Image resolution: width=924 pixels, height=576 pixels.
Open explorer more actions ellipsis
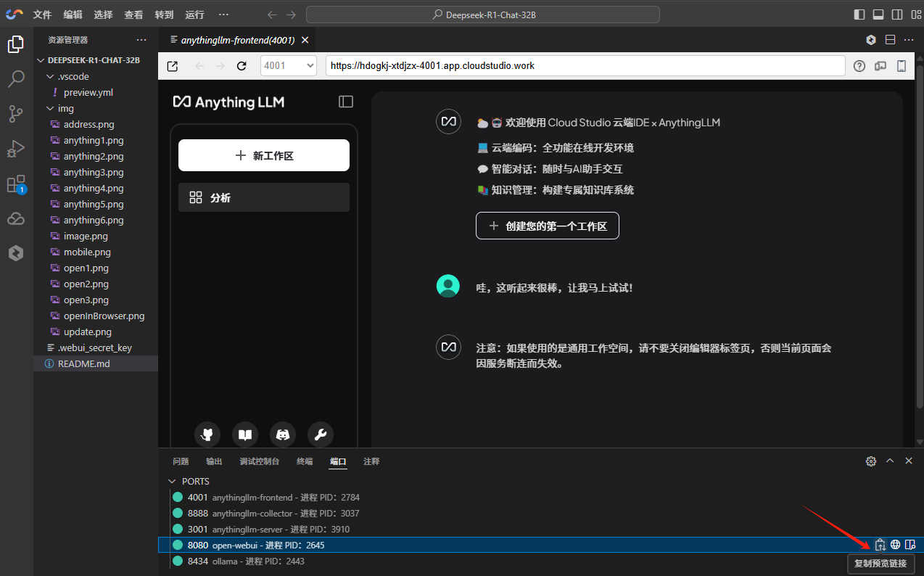141,40
